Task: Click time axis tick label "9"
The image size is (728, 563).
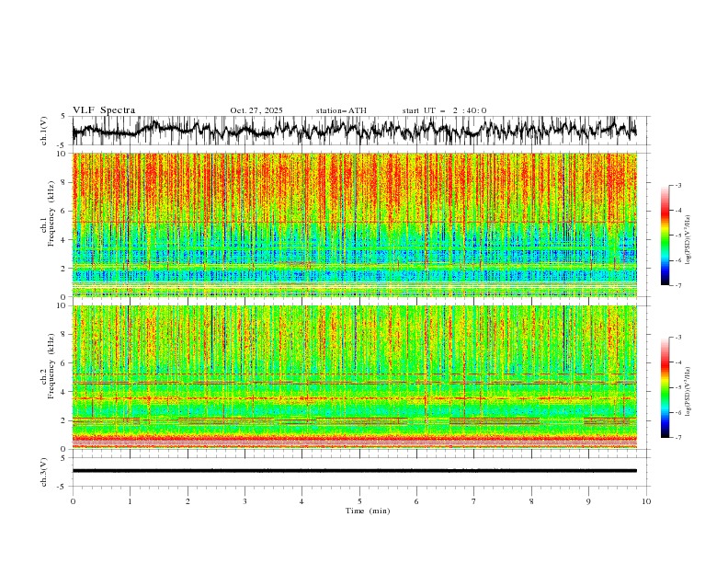Action: pos(588,501)
